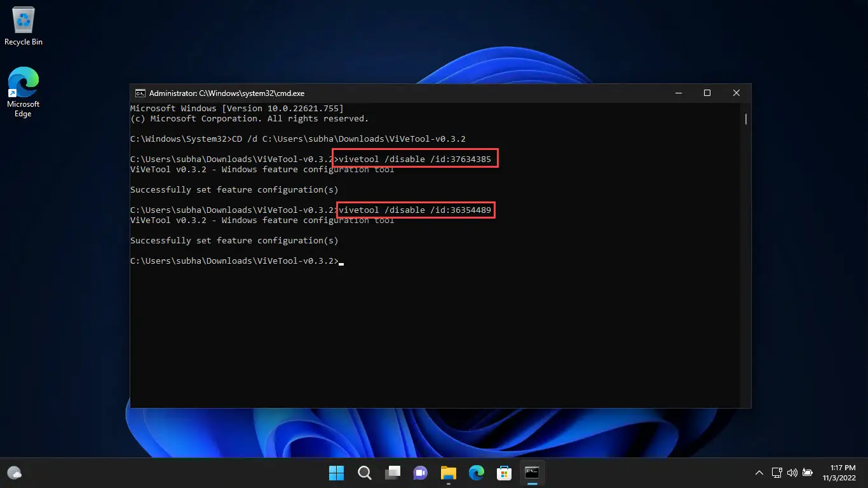Click the first 'Successfully set feature configuration(s)' line
This screenshot has height=488, width=868.
[x=234, y=190]
